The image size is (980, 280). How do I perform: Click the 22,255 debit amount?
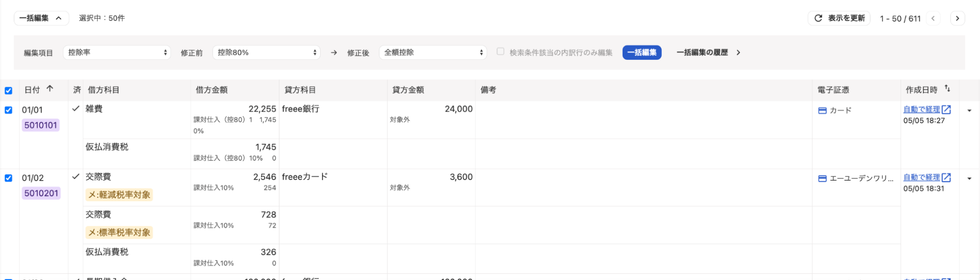click(x=262, y=109)
